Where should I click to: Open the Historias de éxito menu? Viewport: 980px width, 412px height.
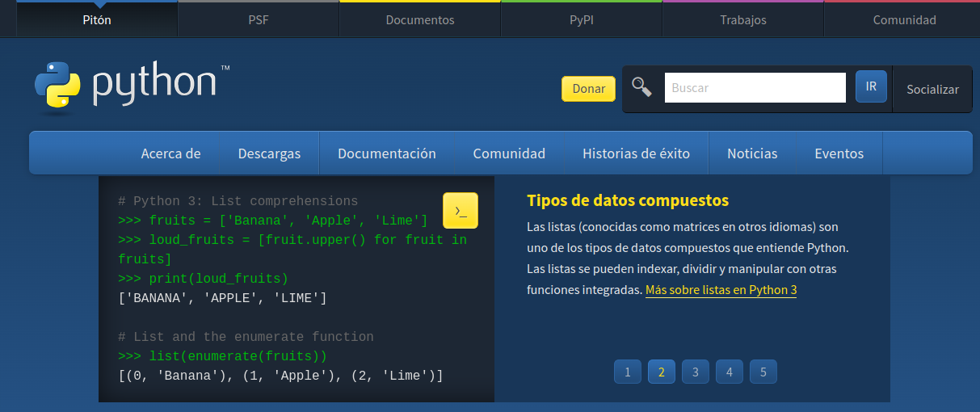(636, 153)
